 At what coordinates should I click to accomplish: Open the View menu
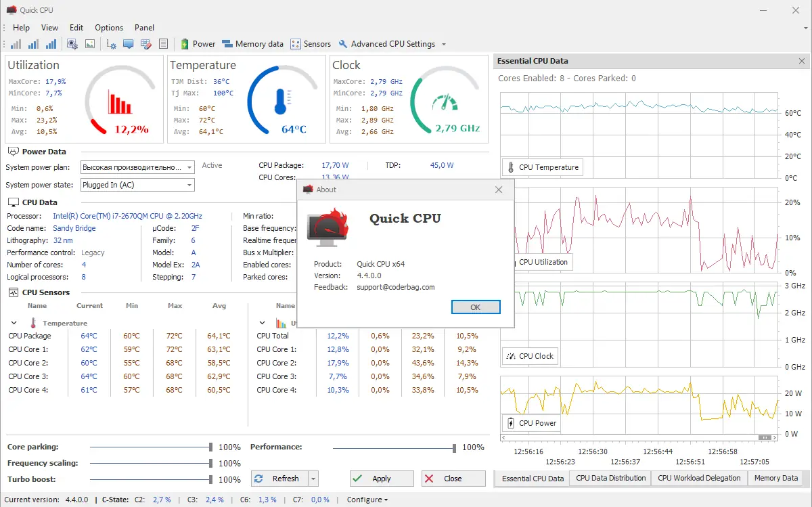pos(50,28)
